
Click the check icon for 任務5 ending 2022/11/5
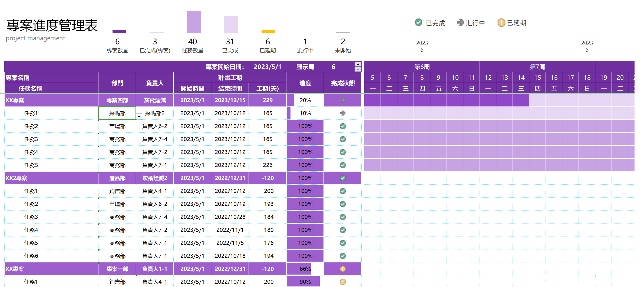click(343, 243)
